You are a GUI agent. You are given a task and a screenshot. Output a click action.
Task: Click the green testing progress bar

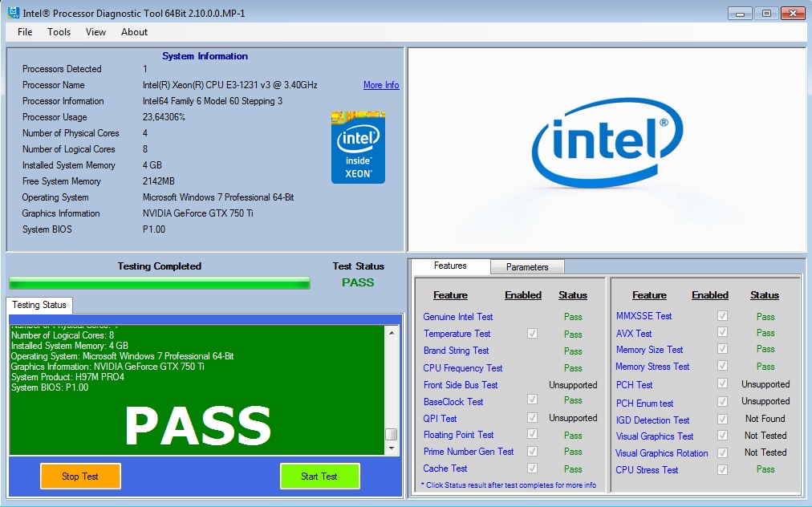(160, 282)
